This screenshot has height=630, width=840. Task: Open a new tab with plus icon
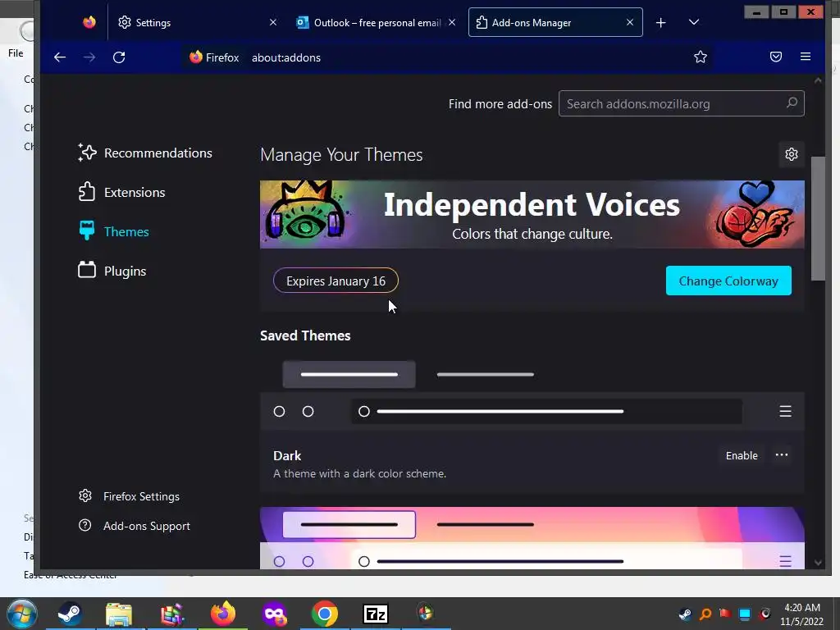point(660,22)
